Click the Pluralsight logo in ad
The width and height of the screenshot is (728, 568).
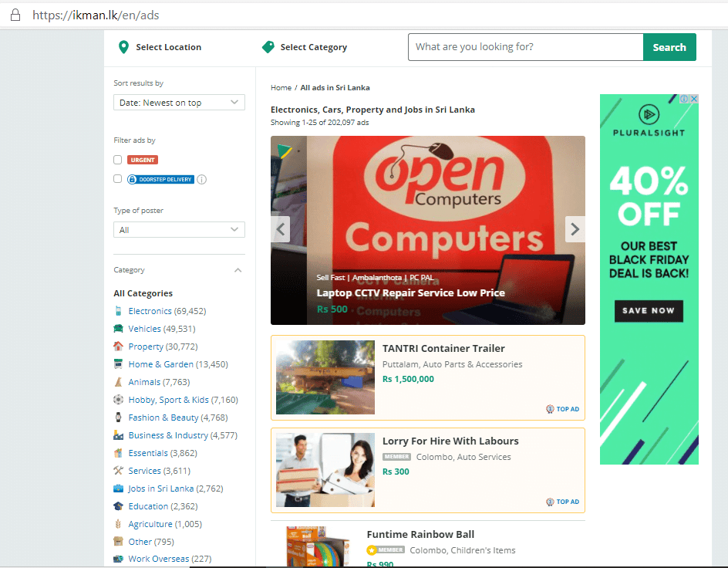[x=649, y=120]
